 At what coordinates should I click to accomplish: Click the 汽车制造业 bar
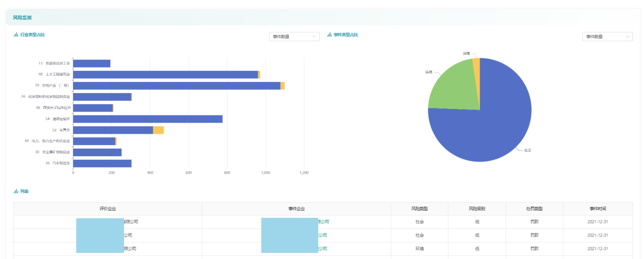(102, 163)
